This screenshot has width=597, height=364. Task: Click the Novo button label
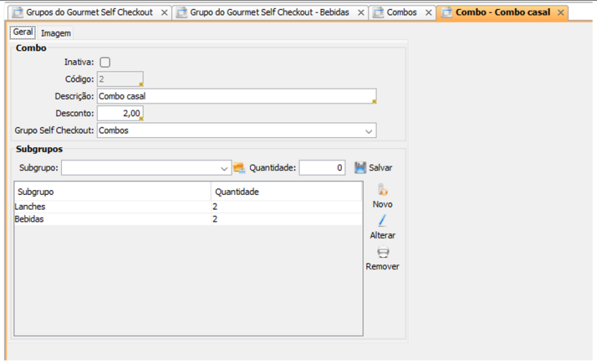point(383,204)
